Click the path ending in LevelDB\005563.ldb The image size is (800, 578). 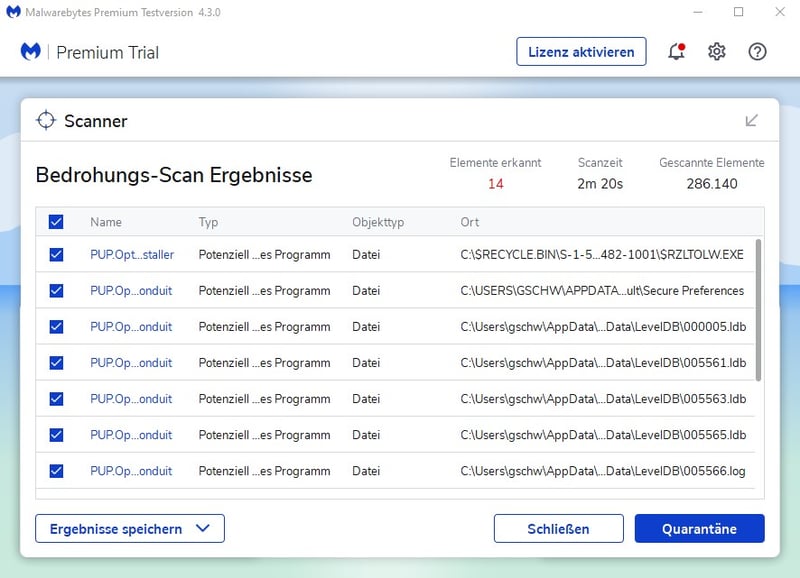coord(603,399)
